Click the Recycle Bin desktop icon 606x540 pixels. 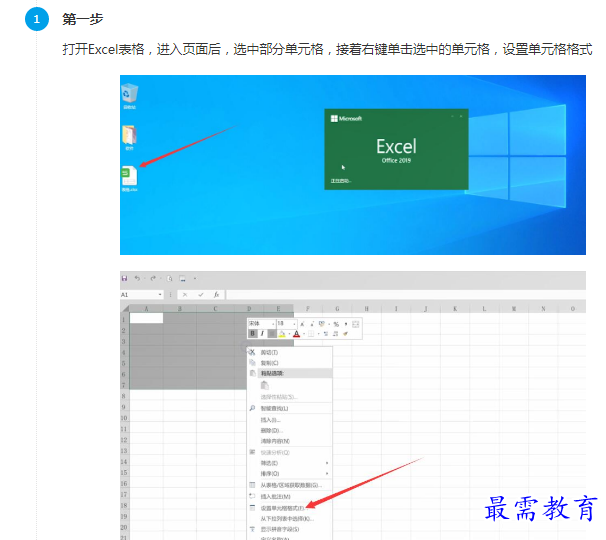[129, 96]
